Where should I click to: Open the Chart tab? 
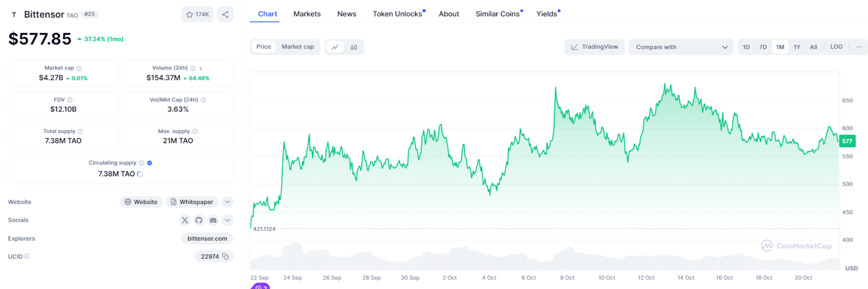[267, 14]
